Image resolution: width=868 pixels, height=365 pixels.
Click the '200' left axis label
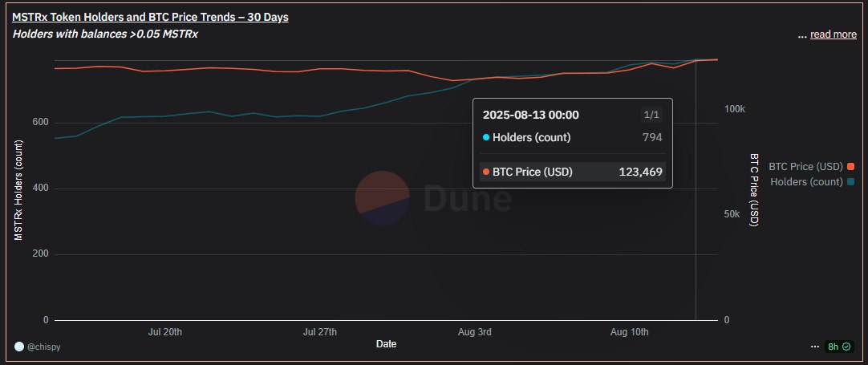41,254
